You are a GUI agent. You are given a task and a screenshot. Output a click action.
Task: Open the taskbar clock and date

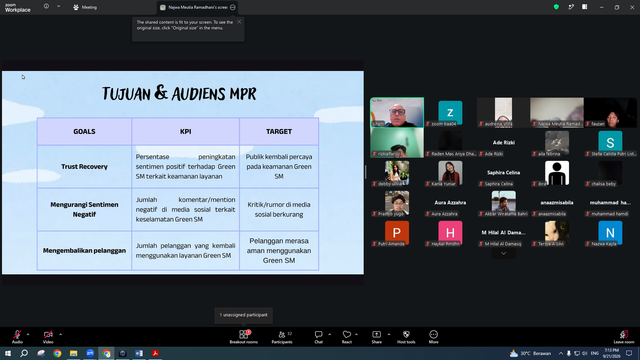click(611, 353)
